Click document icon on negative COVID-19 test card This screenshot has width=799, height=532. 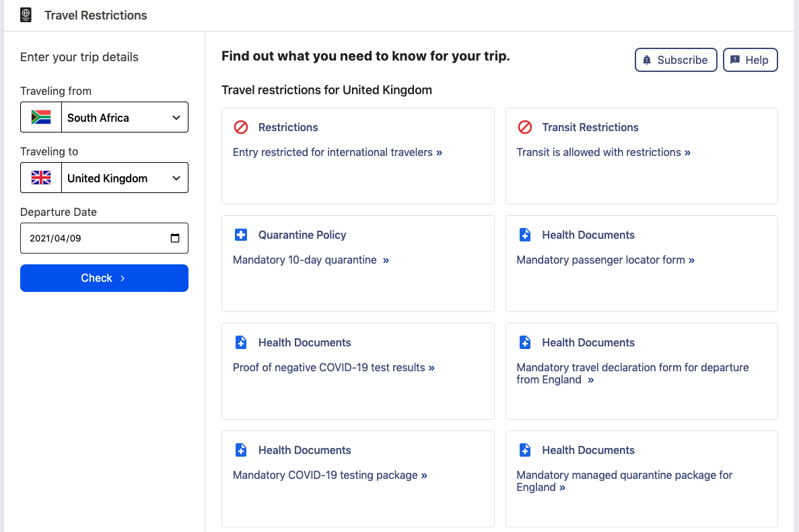tap(241, 342)
